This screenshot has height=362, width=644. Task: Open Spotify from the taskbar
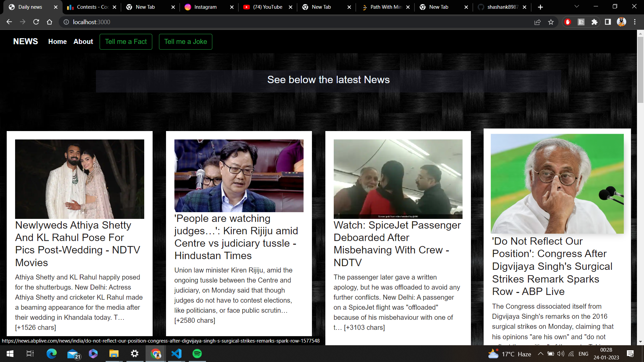[197, 354]
